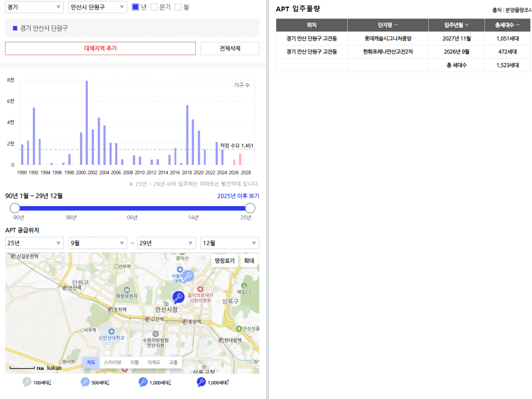This screenshot has width=532, height=399.
Task: Click the 대체지역 추가 button
Action: click(100, 49)
